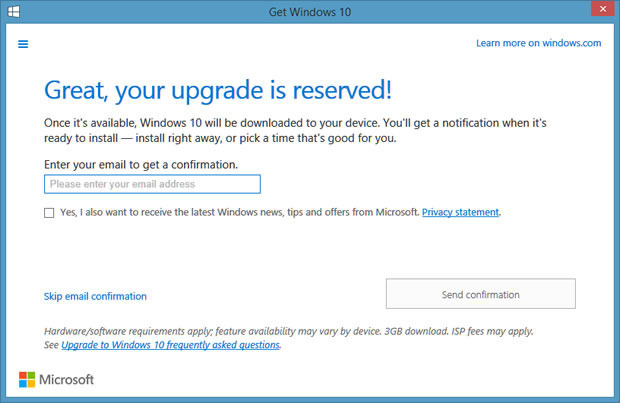
Task: Close the Get Windows 10 window
Action: point(603,8)
